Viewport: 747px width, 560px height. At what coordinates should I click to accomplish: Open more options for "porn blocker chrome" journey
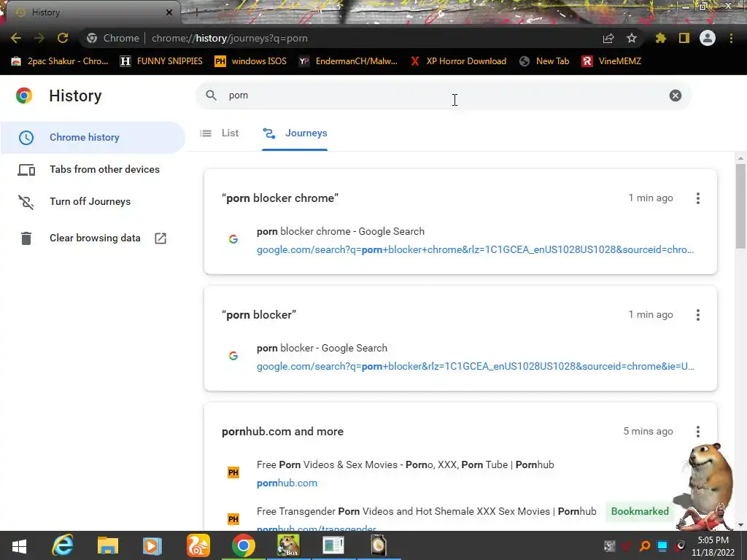pyautogui.click(x=698, y=198)
